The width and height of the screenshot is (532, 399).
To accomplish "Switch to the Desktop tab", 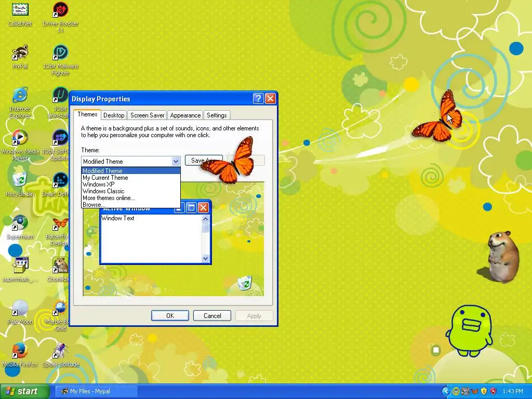I will click(x=114, y=115).
